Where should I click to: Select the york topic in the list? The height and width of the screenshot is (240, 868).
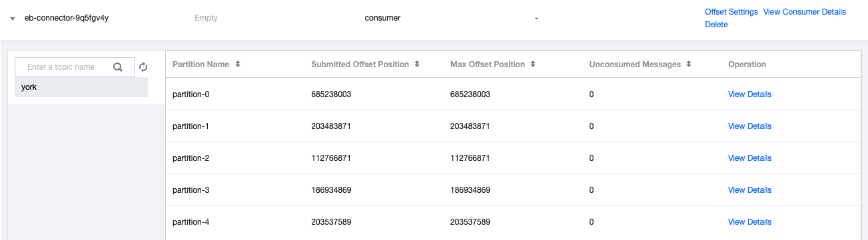tap(81, 87)
